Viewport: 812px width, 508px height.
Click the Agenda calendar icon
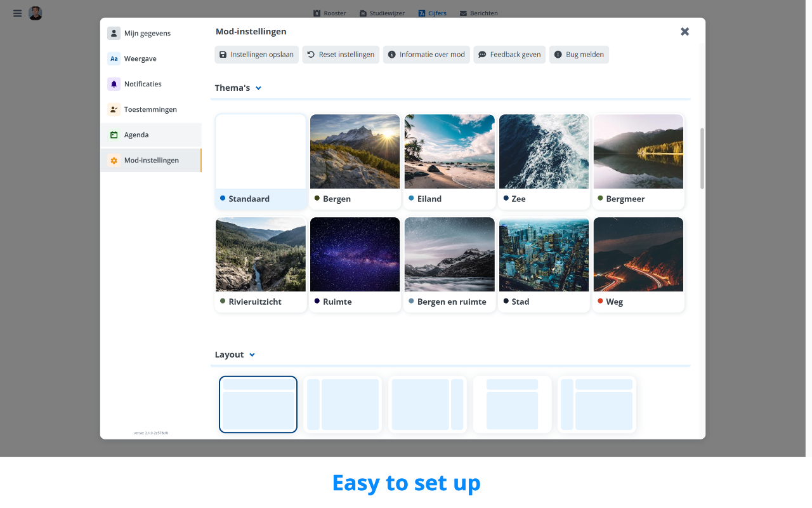click(114, 135)
